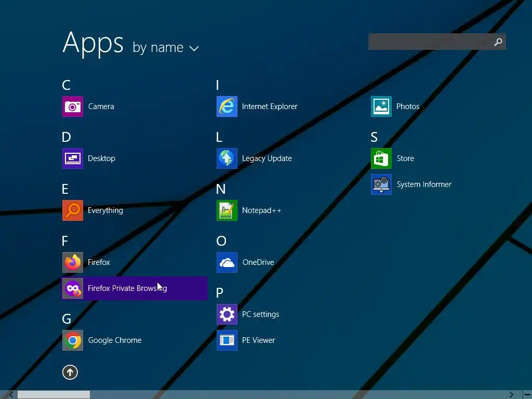Viewport: 532px width, 399px height.
Task: Click the P group letter header
Action: coord(220,293)
